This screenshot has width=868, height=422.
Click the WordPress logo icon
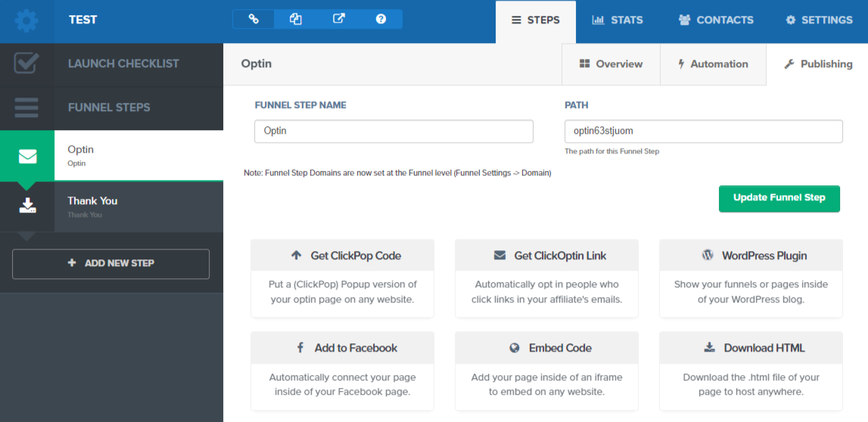click(x=708, y=256)
